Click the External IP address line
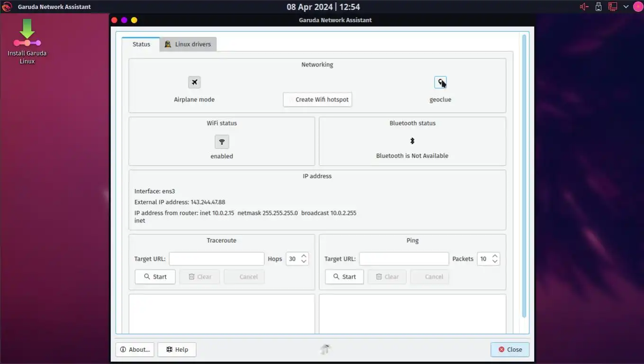This screenshot has height=364, width=644. [x=180, y=202]
